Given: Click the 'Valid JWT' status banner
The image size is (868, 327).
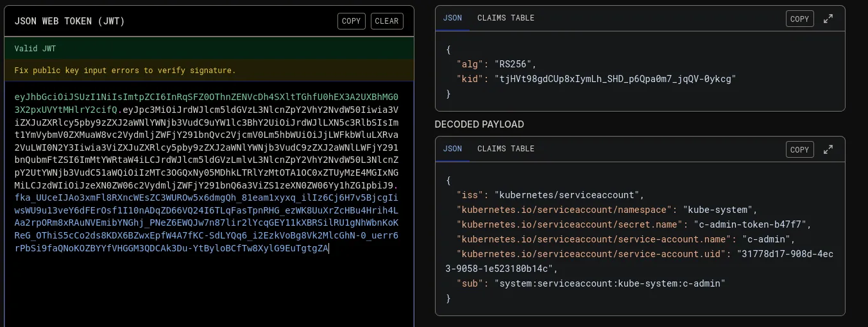Looking at the screenshot, I should pyautogui.click(x=209, y=49).
